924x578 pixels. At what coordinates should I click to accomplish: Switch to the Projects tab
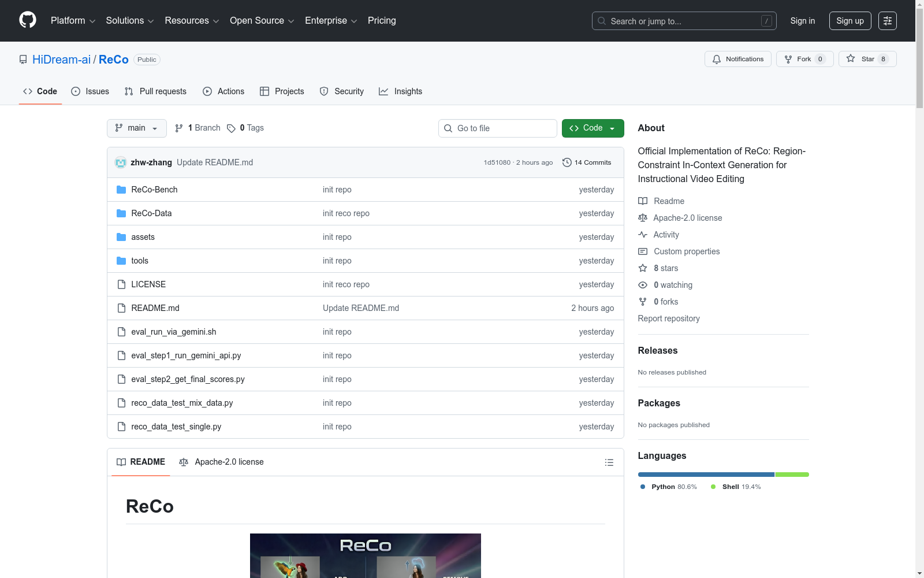pos(282,91)
